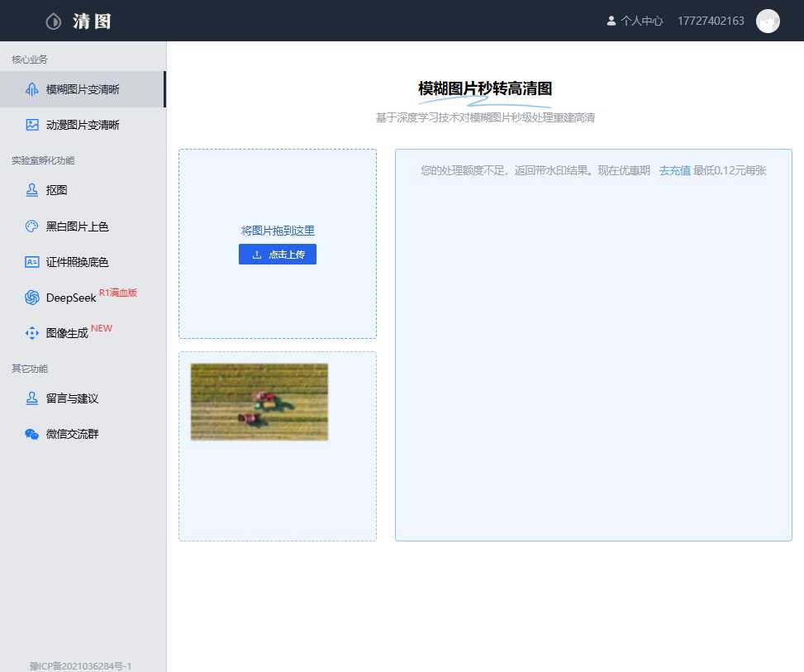Click the 个人中心 user icon

pyautogui.click(x=611, y=20)
